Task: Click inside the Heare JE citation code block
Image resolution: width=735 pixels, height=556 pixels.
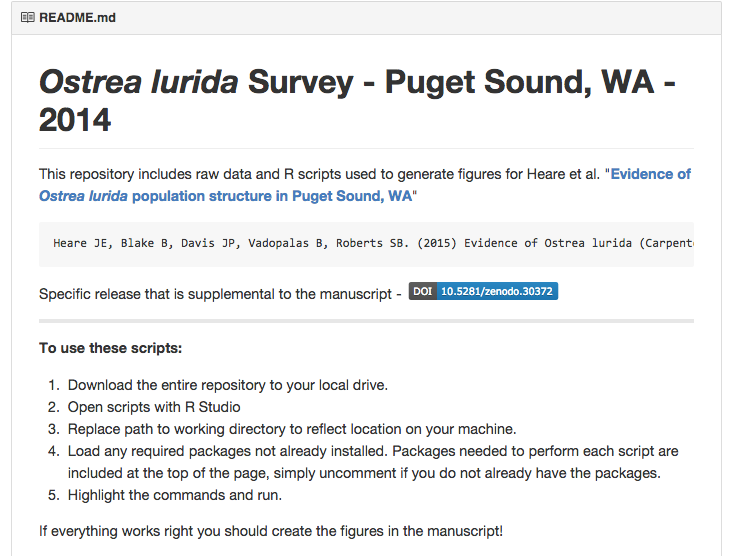Action: click(x=366, y=244)
